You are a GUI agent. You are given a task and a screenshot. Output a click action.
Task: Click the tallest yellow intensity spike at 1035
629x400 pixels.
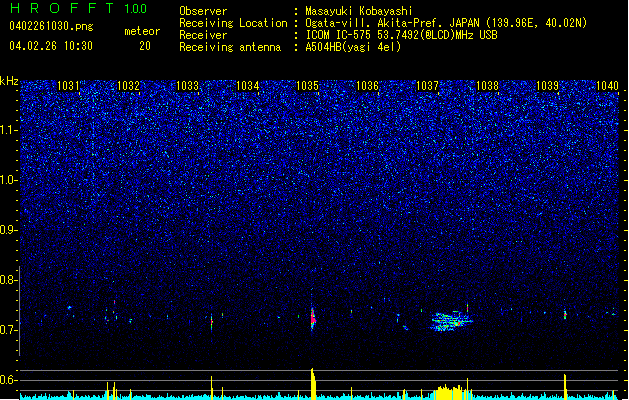313,383
